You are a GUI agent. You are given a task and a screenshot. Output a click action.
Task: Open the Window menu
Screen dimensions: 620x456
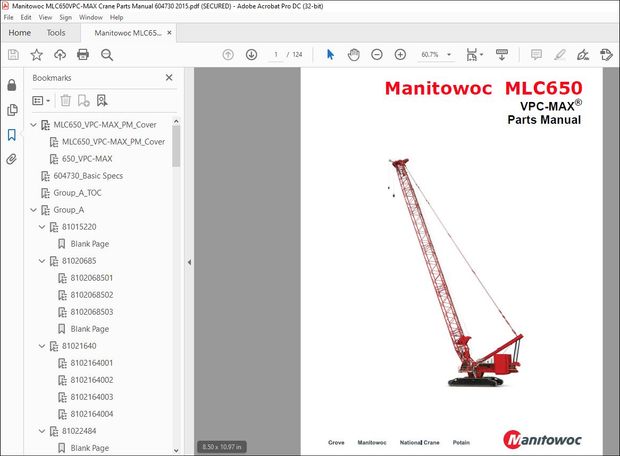(x=91, y=17)
